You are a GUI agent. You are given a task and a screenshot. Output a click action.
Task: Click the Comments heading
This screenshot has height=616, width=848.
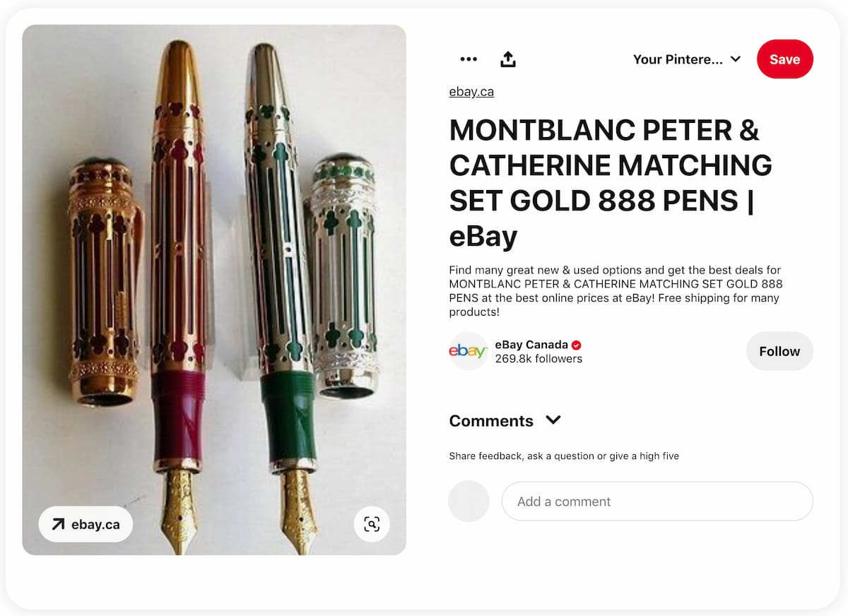(491, 421)
